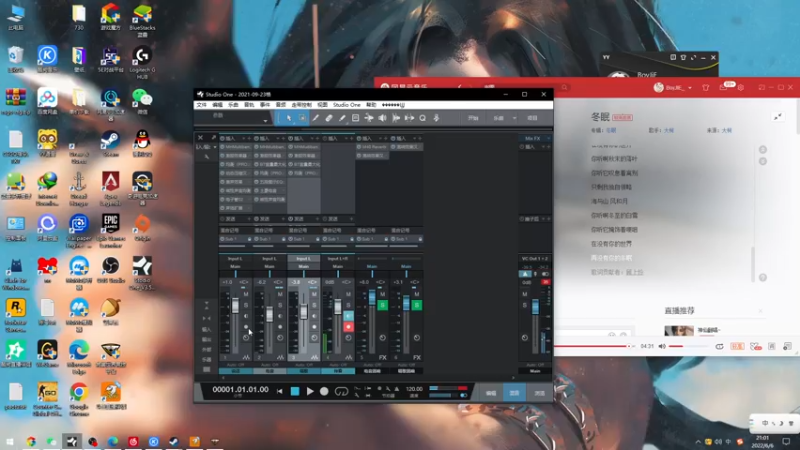Start recording with the transport record button

(x=324, y=391)
